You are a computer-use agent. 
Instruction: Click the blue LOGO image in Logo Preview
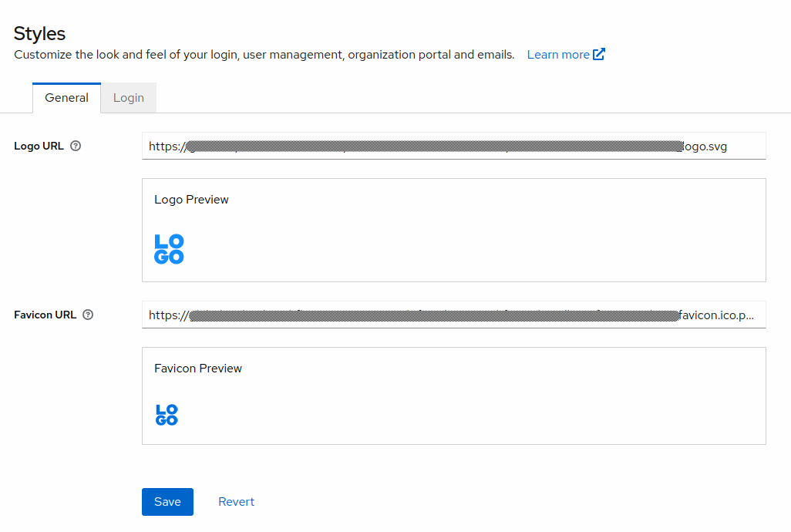(169, 249)
